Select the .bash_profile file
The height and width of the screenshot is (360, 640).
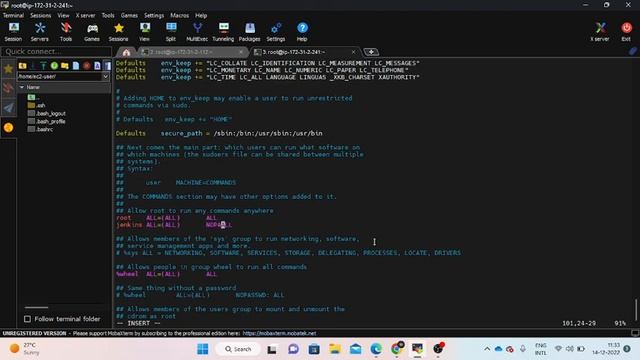[x=47, y=121]
